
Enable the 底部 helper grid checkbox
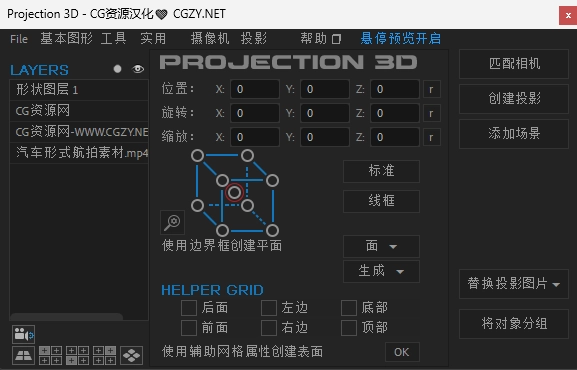pos(349,308)
